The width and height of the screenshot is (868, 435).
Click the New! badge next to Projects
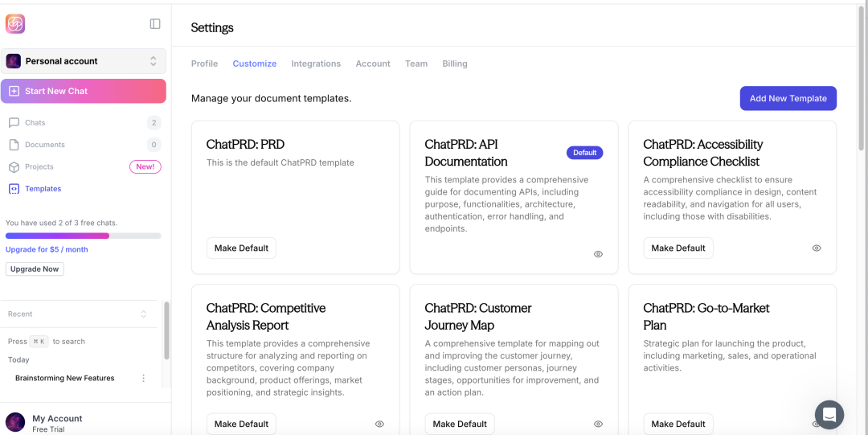point(145,166)
